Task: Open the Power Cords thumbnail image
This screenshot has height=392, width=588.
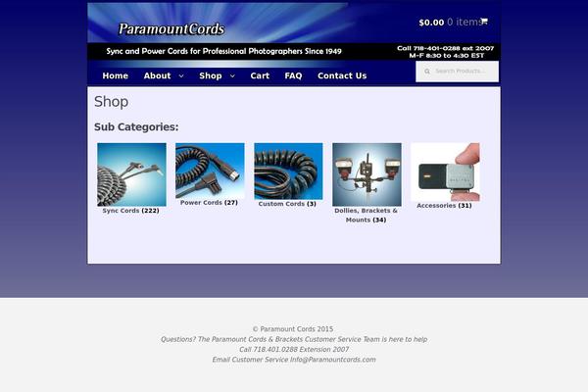Action: (x=210, y=171)
